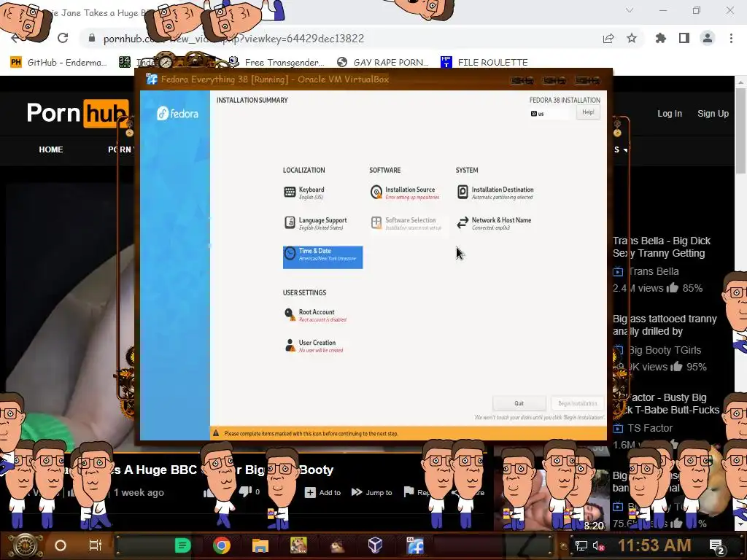Open the Windows Start button
Image resolution: width=747 pixels, height=560 pixels.
(25, 545)
